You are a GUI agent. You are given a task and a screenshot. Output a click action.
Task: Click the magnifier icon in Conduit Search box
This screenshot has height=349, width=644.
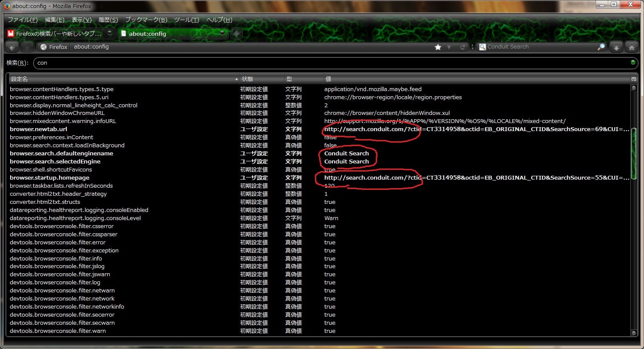pos(601,47)
